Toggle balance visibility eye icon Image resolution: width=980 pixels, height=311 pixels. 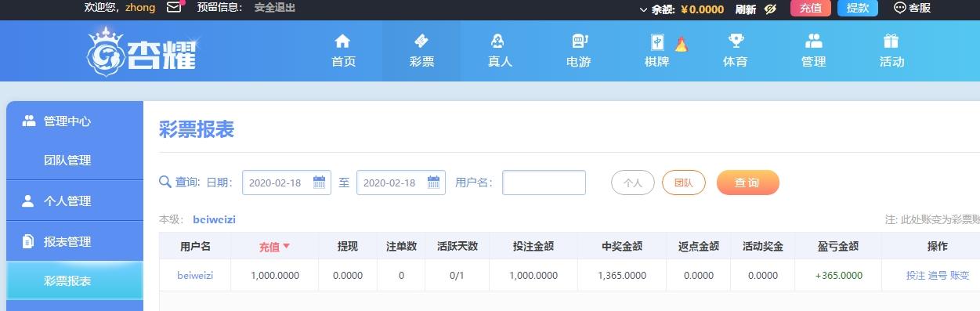[x=770, y=9]
